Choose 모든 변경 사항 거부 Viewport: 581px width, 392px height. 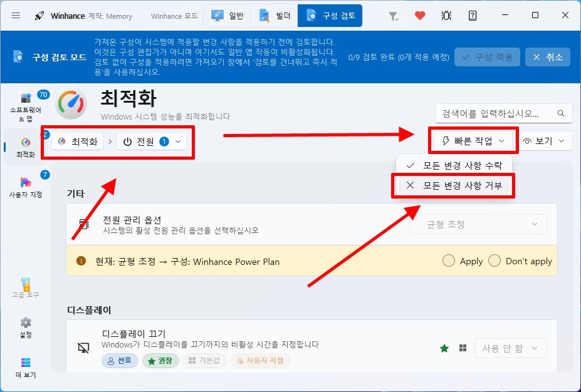[454, 185]
